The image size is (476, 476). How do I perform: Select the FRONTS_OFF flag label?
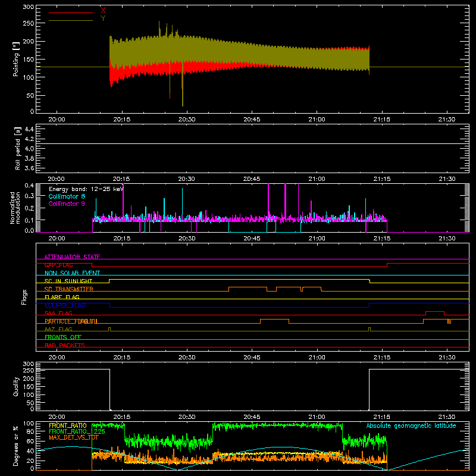click(x=63, y=337)
